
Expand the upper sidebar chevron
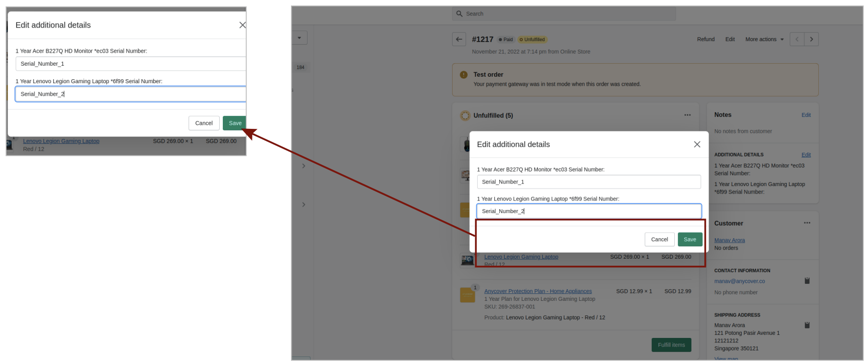point(304,166)
